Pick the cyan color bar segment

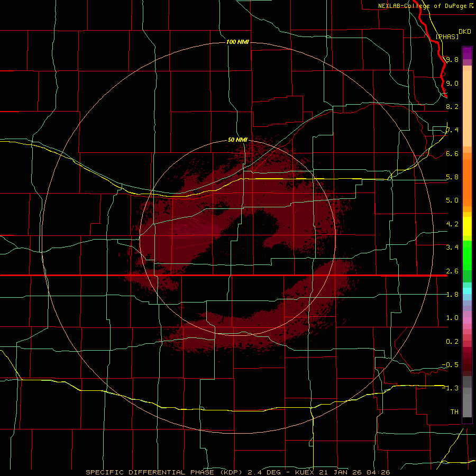467,291
